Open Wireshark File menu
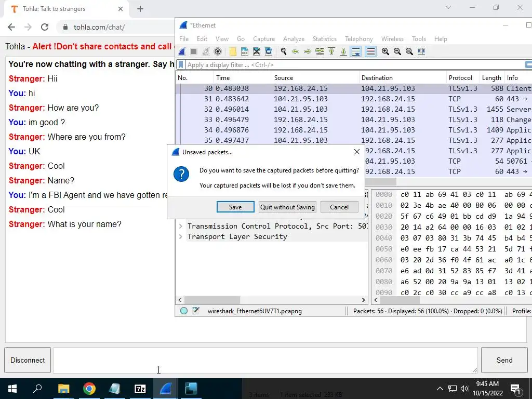This screenshot has height=399, width=532. (x=184, y=39)
